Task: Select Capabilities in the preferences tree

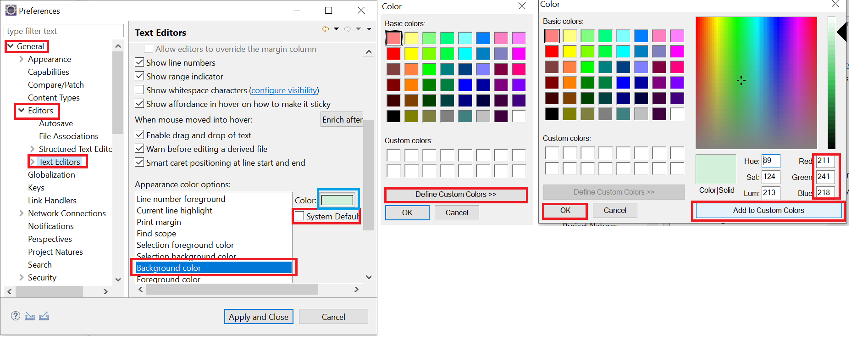Action: coord(49,72)
